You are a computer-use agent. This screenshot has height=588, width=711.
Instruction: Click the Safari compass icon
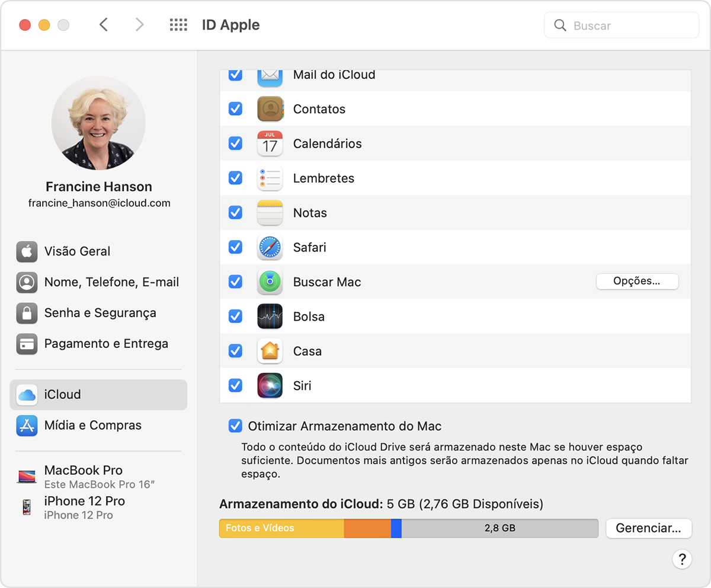tap(270, 248)
